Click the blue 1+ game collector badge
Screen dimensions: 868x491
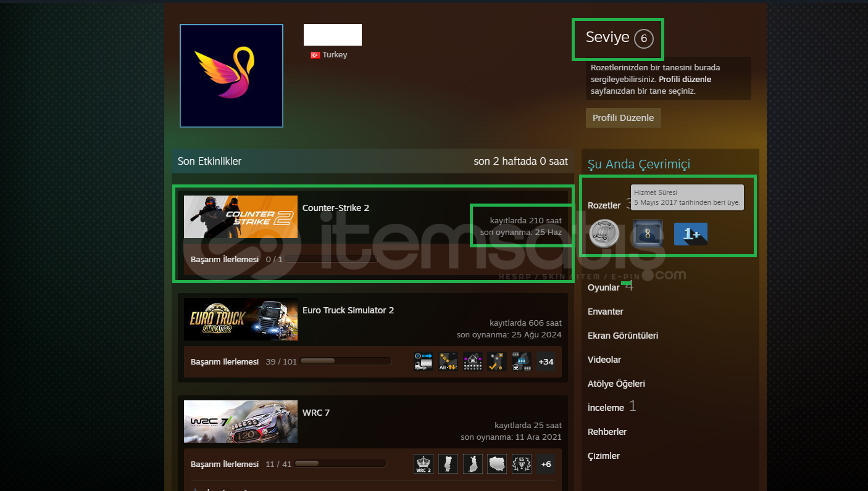tap(691, 234)
